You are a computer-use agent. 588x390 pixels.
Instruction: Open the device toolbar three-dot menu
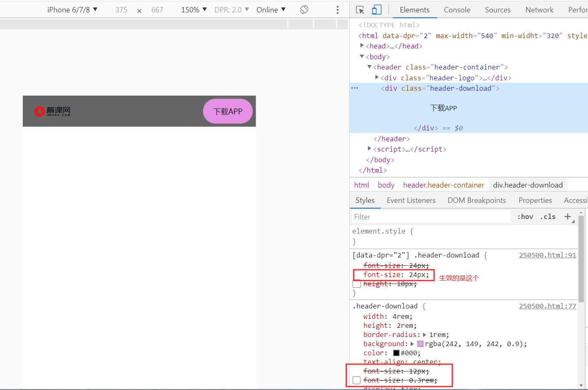tap(338, 10)
